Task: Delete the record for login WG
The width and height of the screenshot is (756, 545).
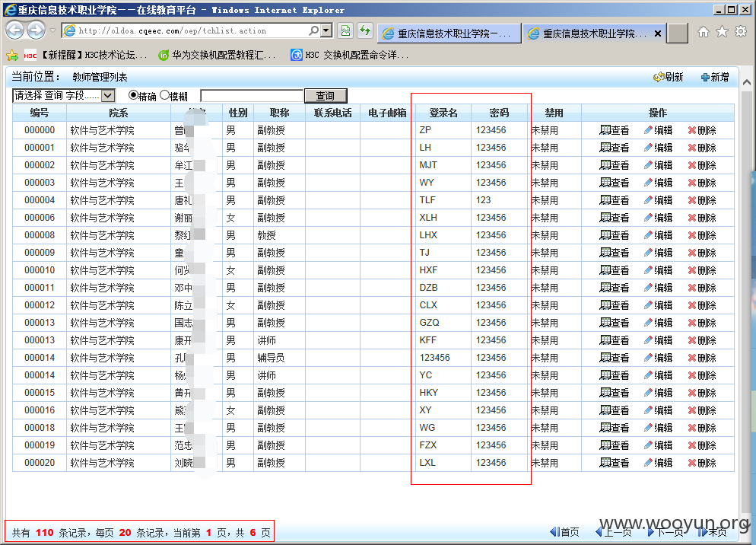Action: 702,428
